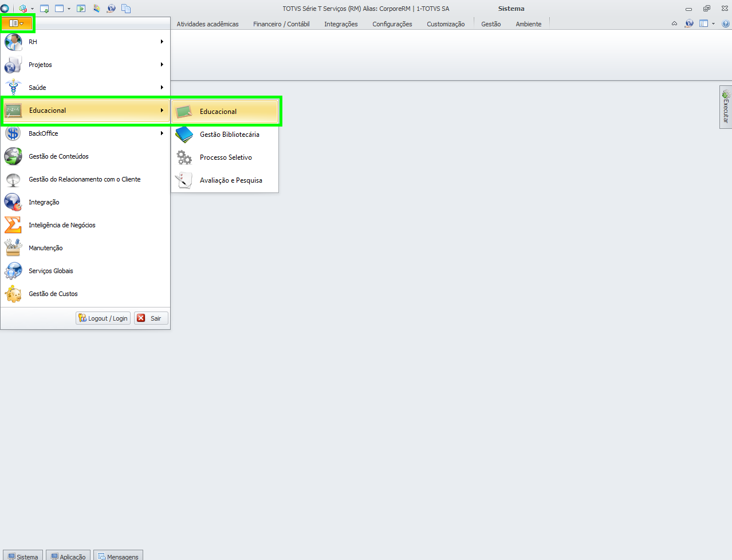Click the window with green play-arrow icon
This screenshot has width=732, height=560.
pyautogui.click(x=81, y=9)
